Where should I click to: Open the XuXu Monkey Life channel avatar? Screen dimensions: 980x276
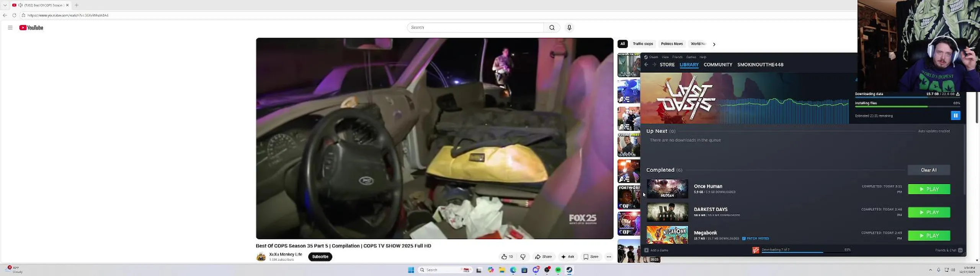261,257
